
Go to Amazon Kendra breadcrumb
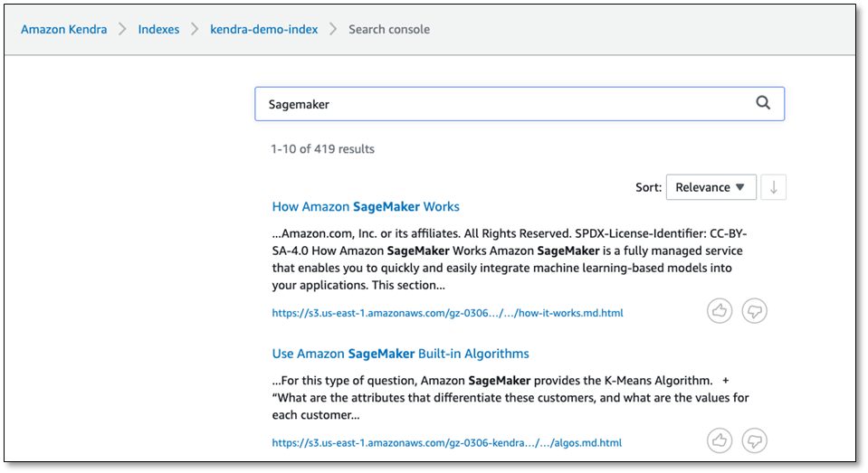click(63, 29)
